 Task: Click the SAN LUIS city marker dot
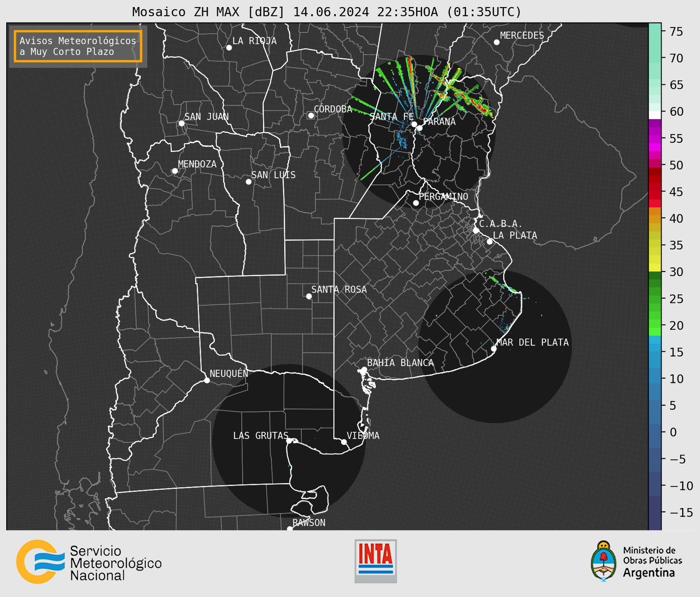[x=249, y=182]
